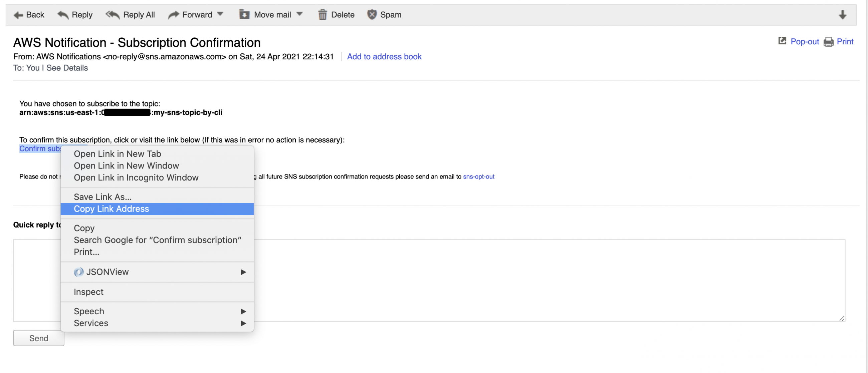Click the text area resize handle

click(842, 319)
